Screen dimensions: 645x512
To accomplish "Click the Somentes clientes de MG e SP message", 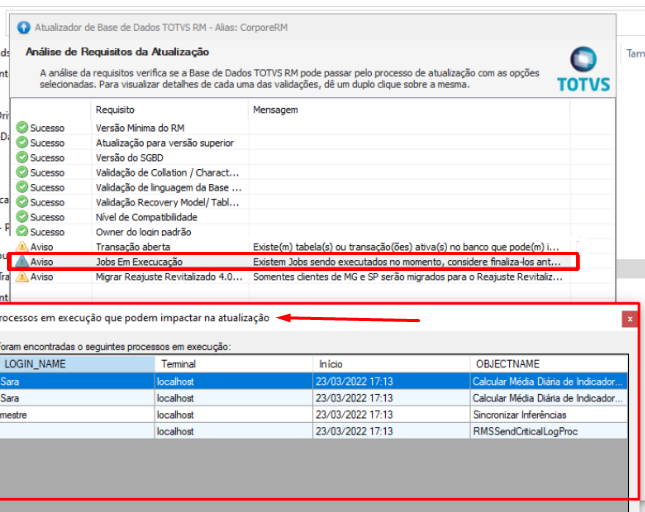I will [x=408, y=277].
